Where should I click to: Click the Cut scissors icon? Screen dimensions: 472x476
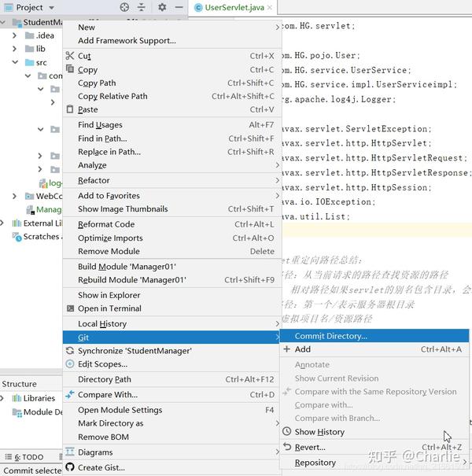pos(70,56)
